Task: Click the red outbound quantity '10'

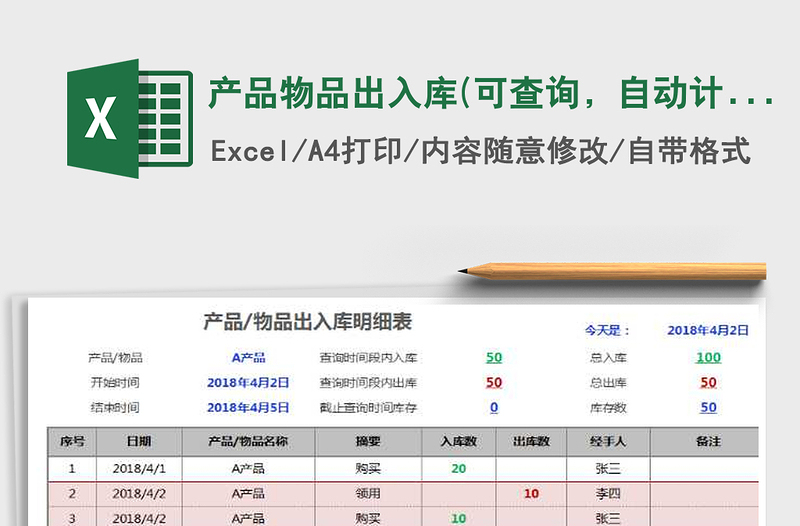Action: click(531, 494)
